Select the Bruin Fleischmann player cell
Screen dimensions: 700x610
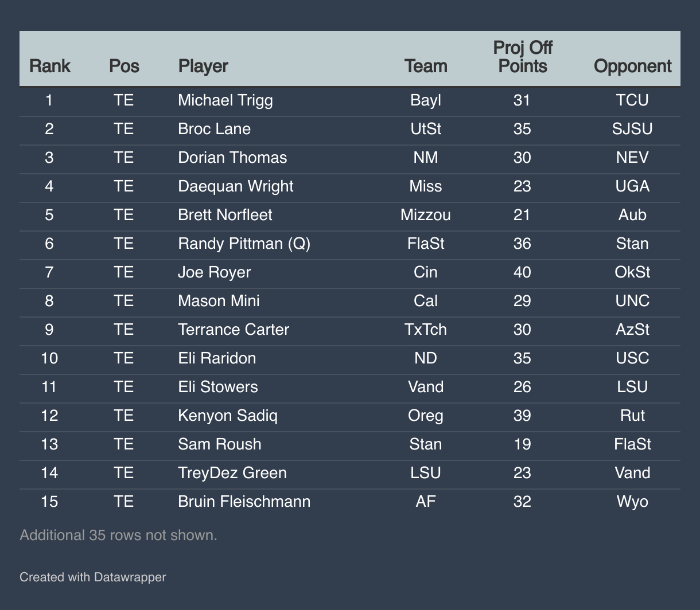click(x=244, y=502)
